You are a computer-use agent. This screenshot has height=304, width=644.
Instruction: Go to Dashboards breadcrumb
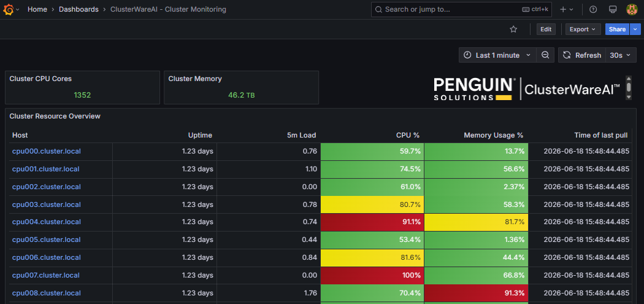tap(79, 9)
